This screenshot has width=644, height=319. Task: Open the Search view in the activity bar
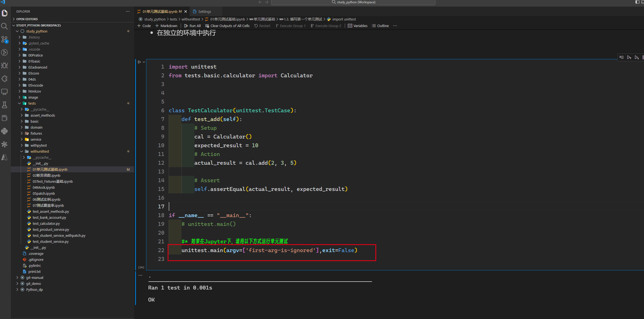tap(4, 26)
